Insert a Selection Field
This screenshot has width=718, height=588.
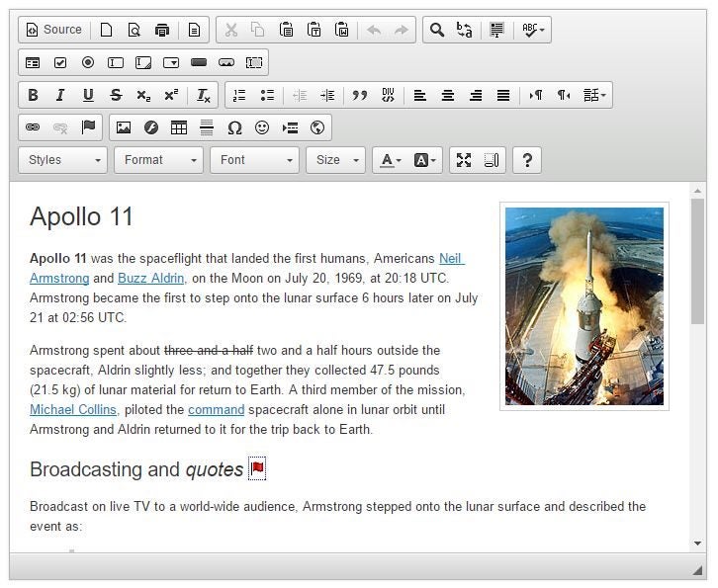(171, 62)
